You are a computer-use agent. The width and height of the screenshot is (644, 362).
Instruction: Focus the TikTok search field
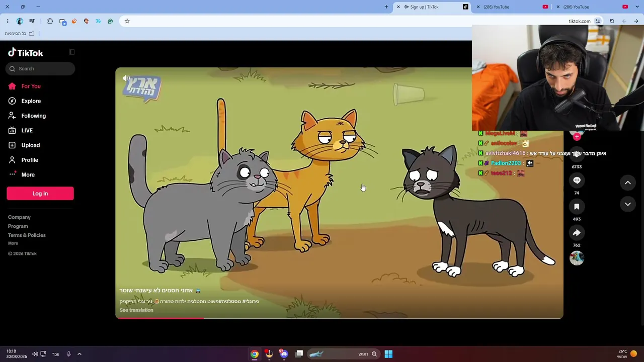pyautogui.click(x=40, y=69)
